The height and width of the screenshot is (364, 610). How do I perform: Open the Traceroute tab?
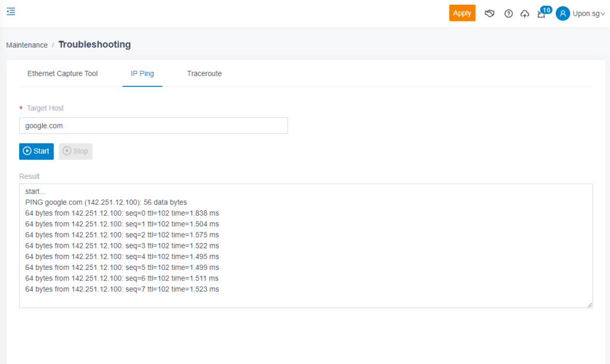[x=204, y=73]
